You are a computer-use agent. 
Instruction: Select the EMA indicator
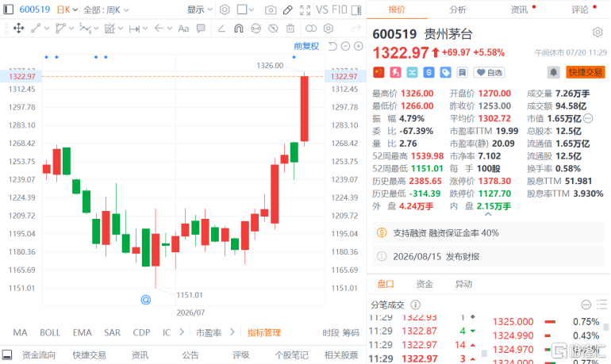click(83, 332)
